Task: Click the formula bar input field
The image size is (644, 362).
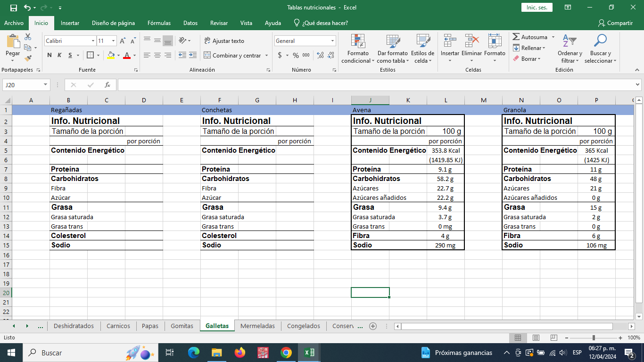Action: click(x=376, y=85)
